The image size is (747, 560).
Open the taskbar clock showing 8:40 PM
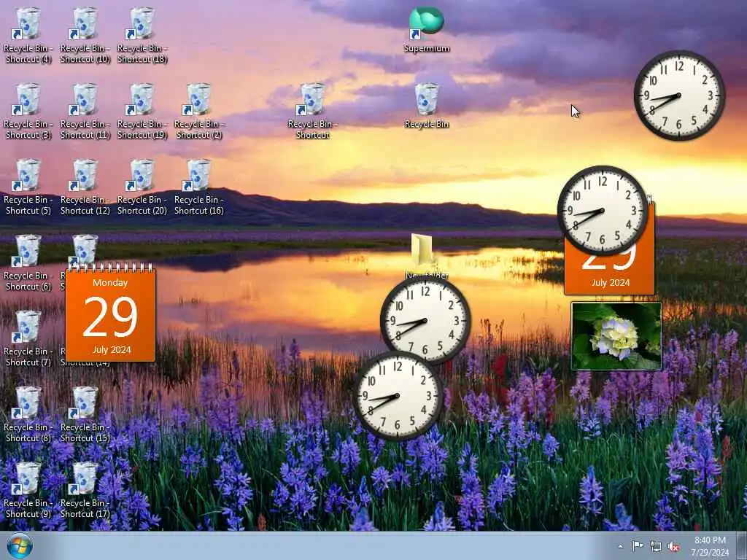tap(710, 546)
